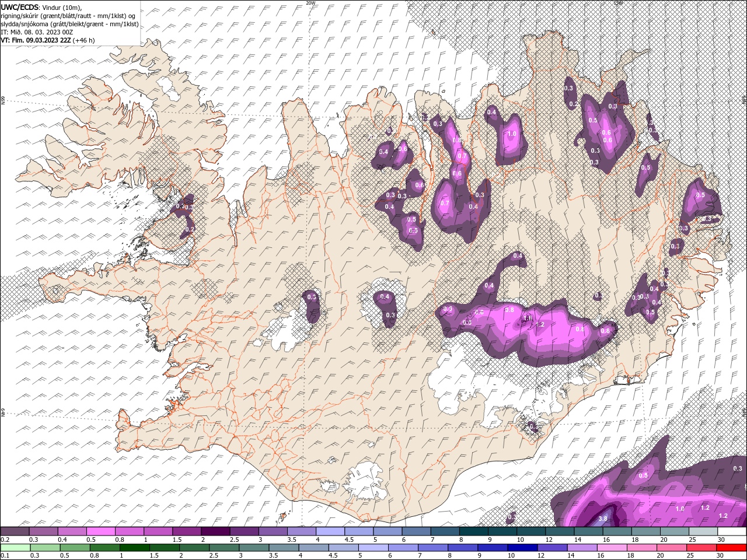This screenshot has height=560, width=747.
Task: Click the "VT: Fim. 09.03.2023 22Z" valid time
Action: [36, 40]
